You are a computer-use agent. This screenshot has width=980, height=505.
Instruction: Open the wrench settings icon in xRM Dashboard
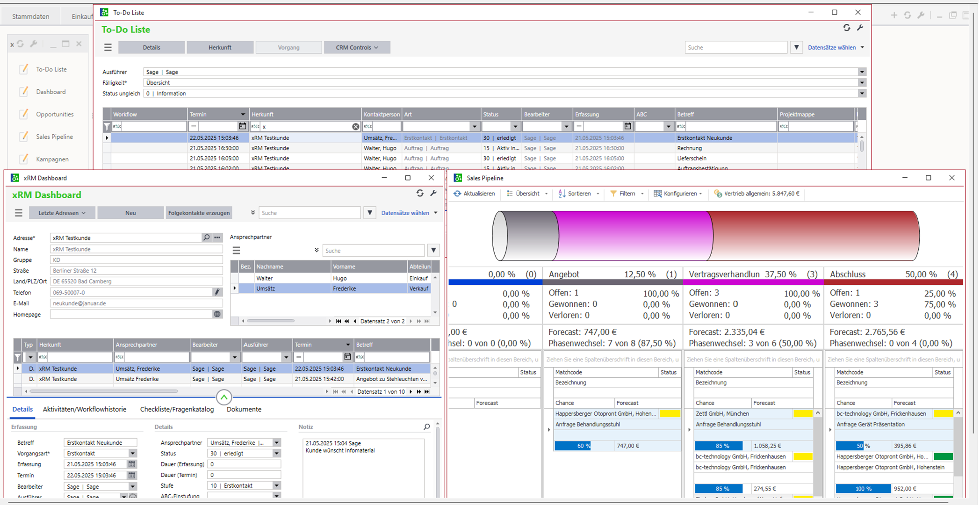coord(433,193)
